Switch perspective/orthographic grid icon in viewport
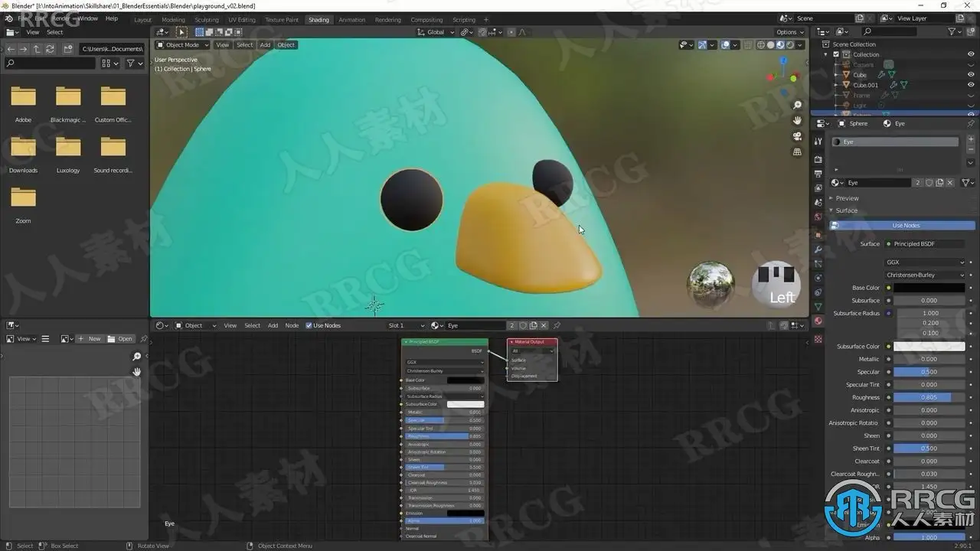 (x=797, y=152)
